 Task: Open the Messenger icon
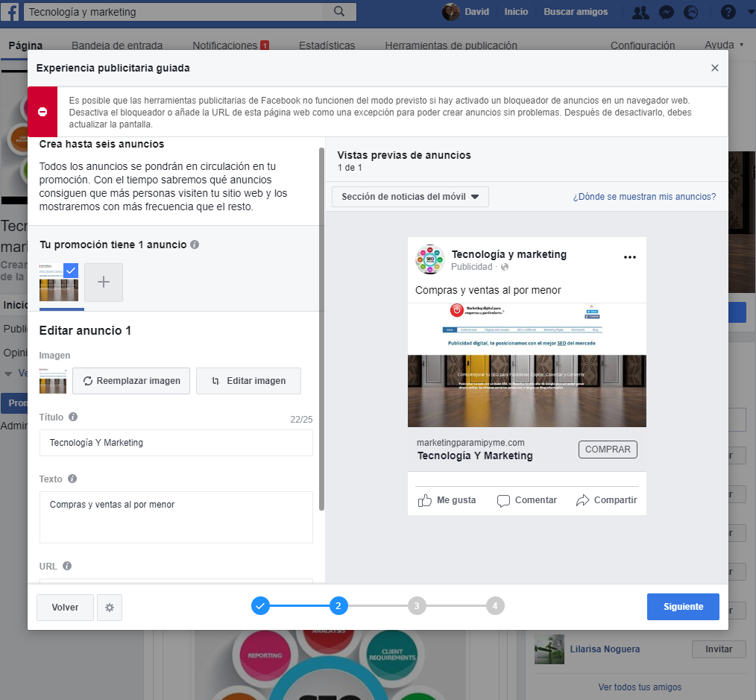(x=667, y=12)
